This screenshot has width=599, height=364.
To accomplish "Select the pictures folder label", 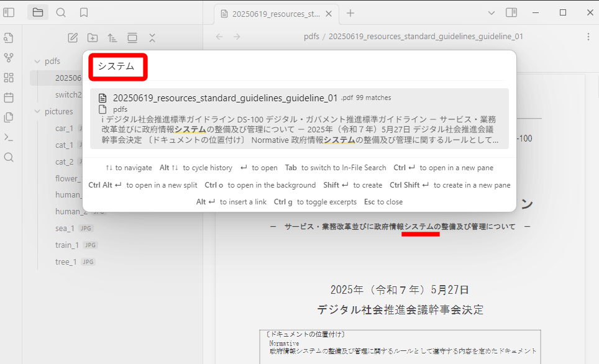I will [59, 112].
